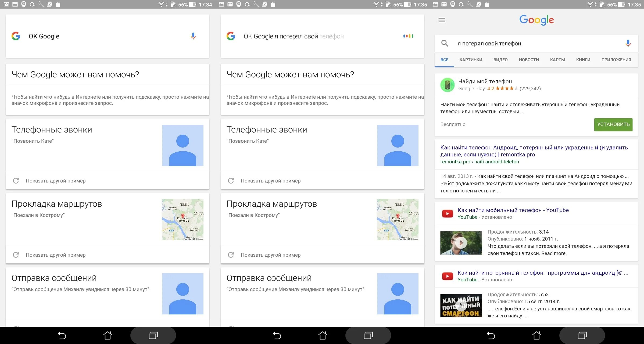Tap the Kostroma map thumbnail in middle screen
This screenshot has height=344, width=644.
pos(398,220)
